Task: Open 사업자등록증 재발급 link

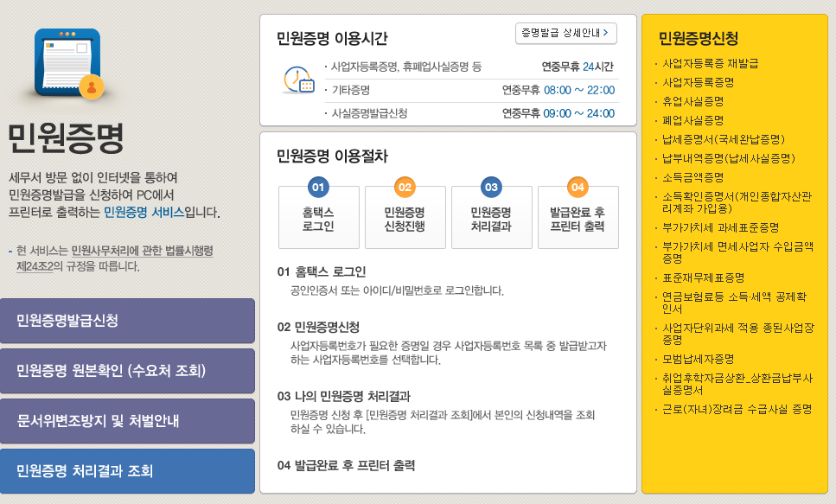Action: [710, 64]
